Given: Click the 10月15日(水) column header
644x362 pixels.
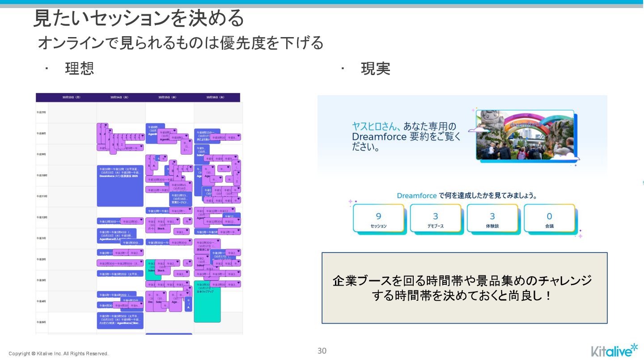Looking at the screenshot, I should (168, 97).
